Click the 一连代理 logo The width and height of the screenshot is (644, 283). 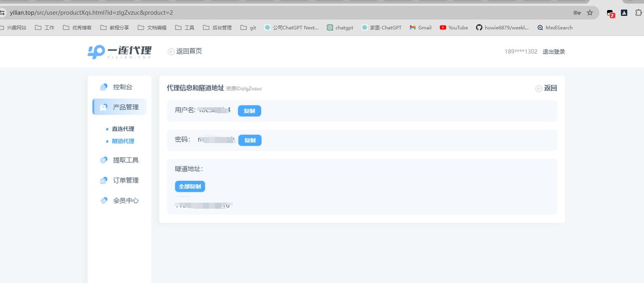click(119, 51)
